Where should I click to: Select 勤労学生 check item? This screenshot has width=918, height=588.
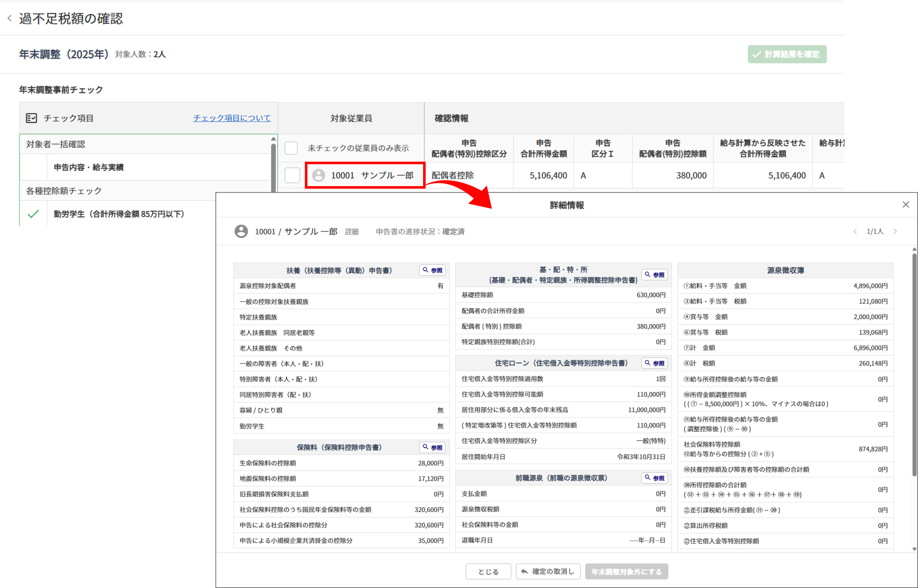click(119, 214)
